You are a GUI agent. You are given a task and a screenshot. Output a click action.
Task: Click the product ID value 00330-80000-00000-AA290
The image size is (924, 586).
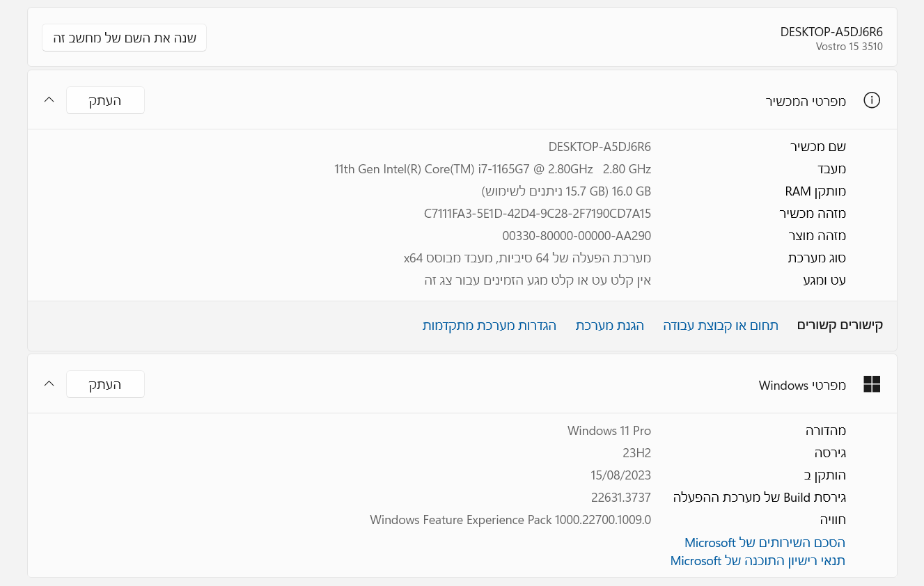[x=576, y=236]
